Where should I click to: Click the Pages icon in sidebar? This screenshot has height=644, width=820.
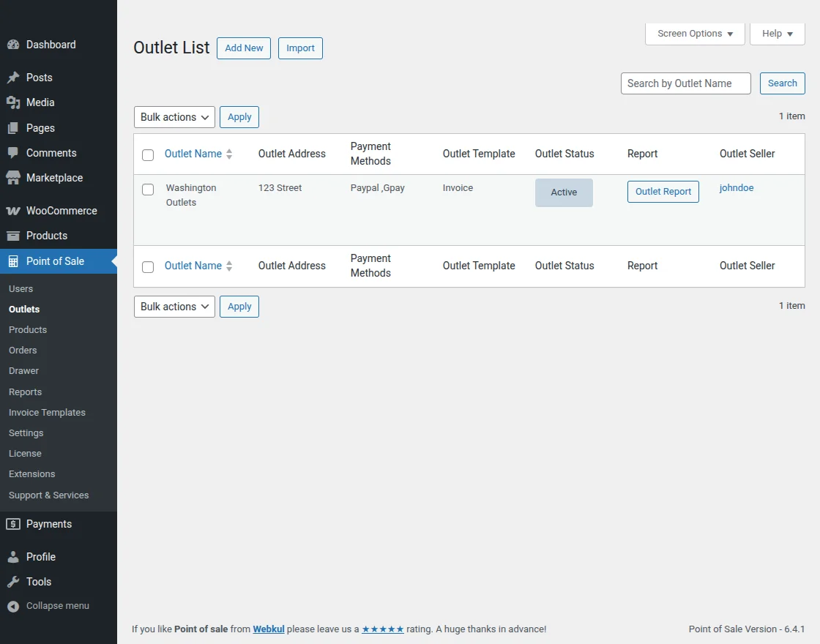[13, 128]
